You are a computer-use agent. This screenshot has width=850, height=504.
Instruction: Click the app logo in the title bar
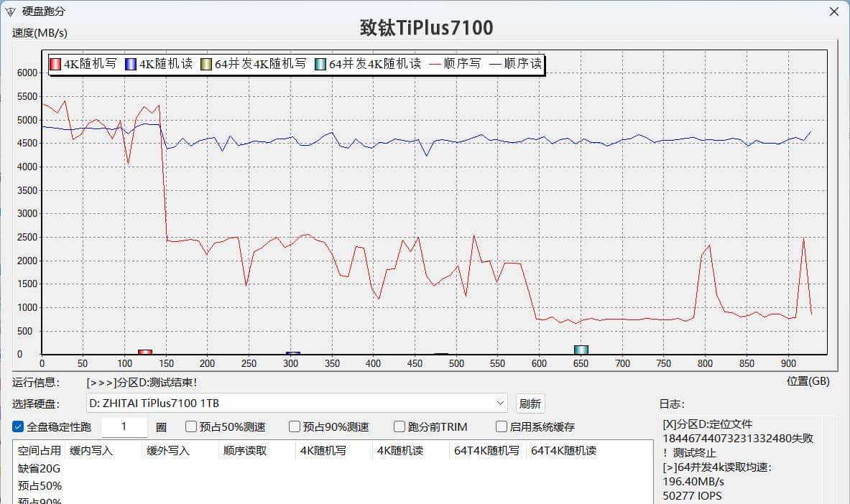pyautogui.click(x=10, y=11)
